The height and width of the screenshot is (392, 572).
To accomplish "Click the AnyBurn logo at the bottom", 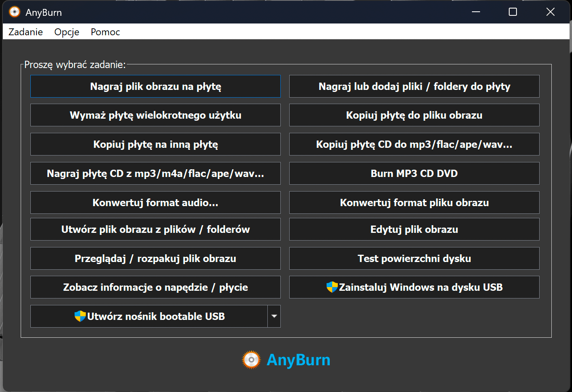I will 286,360.
